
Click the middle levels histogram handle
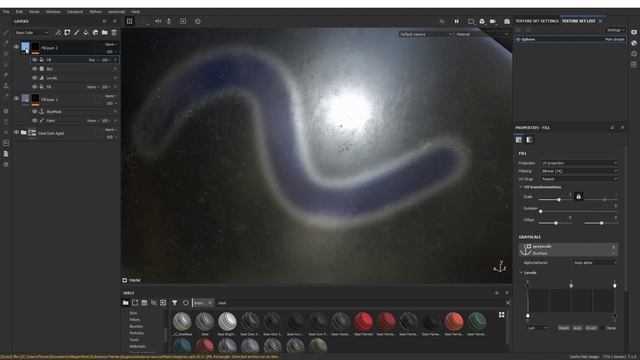(x=571, y=285)
